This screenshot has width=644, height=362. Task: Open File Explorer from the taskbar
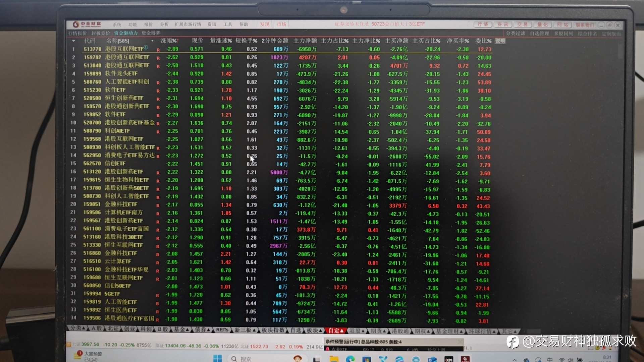pyautogui.click(x=334, y=359)
